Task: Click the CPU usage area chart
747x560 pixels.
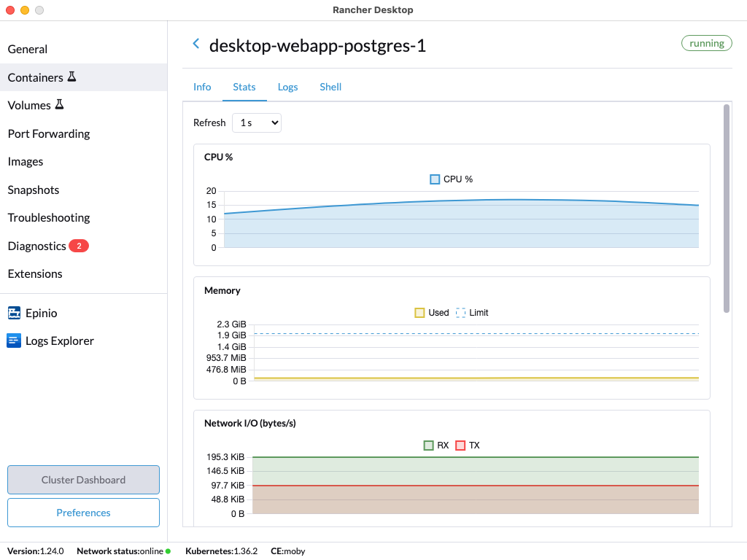Action: (461, 219)
